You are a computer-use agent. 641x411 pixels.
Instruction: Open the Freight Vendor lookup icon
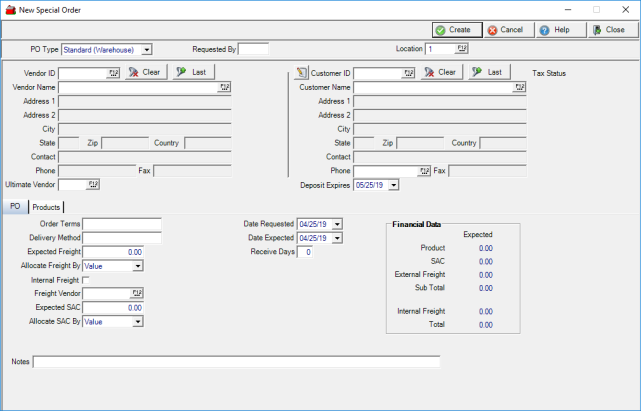[x=135, y=294]
